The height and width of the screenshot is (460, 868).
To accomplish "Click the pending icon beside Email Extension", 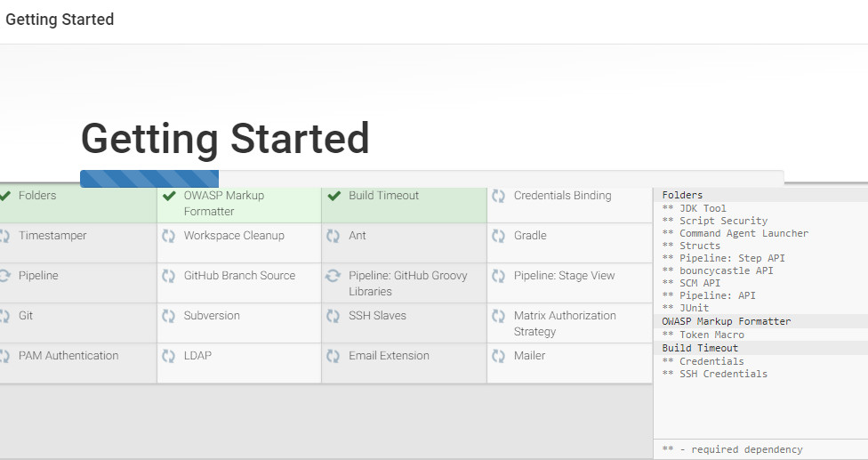I will tap(333, 355).
